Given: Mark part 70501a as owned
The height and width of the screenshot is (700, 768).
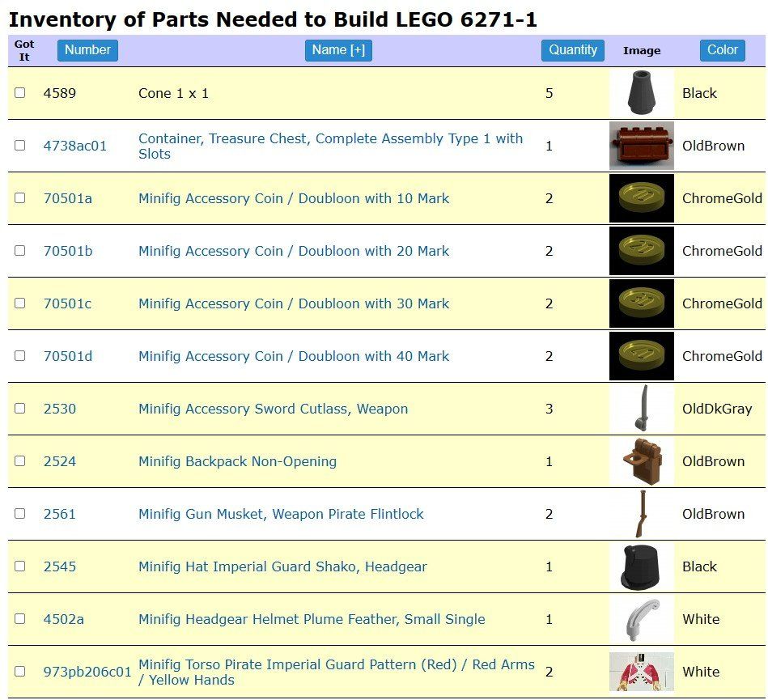Looking at the screenshot, I should click(x=20, y=198).
